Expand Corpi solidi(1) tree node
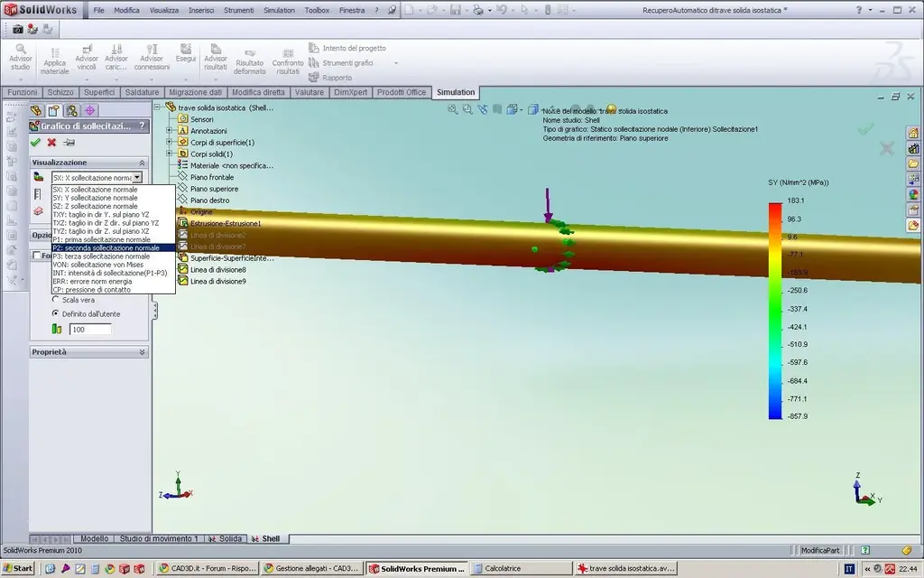The width and height of the screenshot is (924, 578). pos(169,154)
